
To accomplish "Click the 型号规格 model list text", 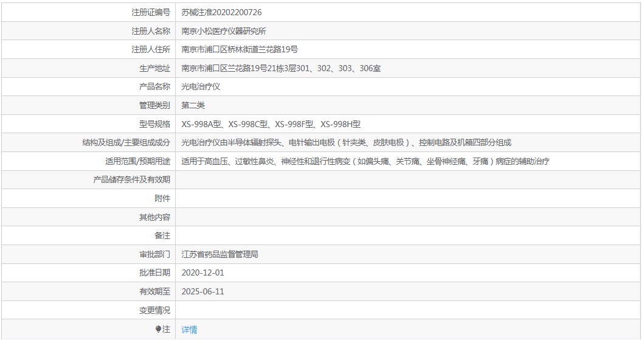I will (x=271, y=124).
